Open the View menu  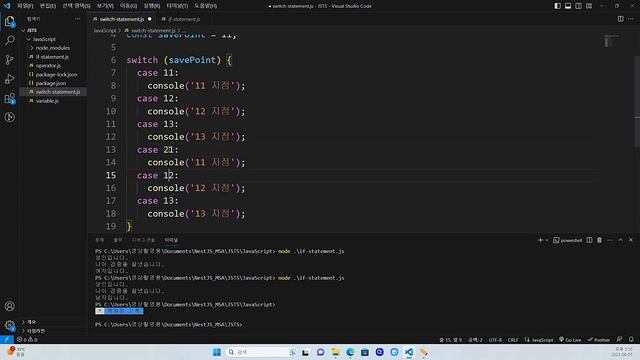(x=105, y=6)
